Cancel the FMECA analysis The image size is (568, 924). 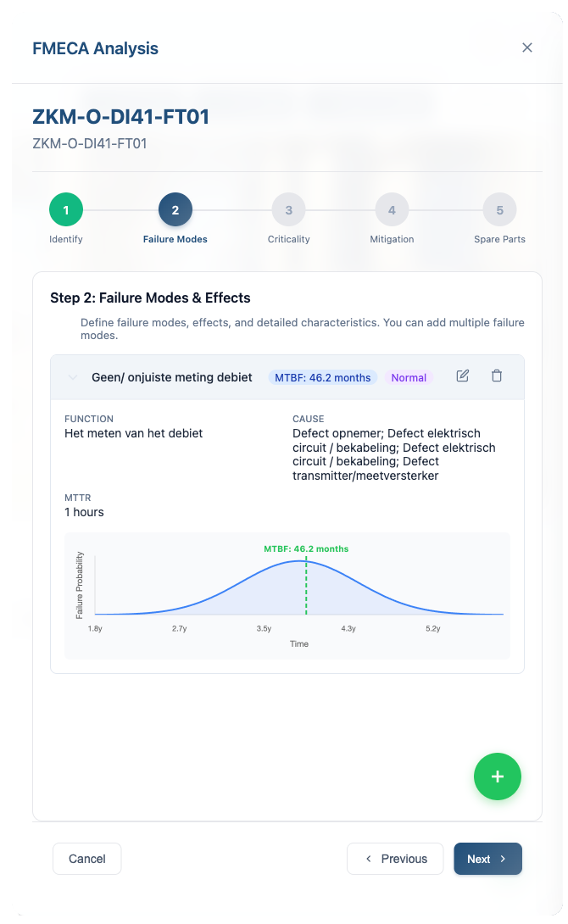click(86, 858)
